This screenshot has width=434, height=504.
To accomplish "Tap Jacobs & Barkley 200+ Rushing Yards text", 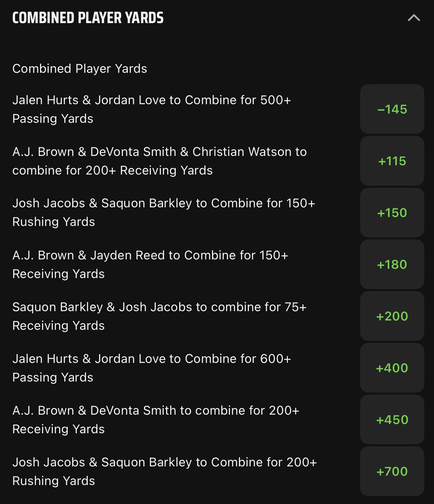I will pyautogui.click(x=164, y=471).
